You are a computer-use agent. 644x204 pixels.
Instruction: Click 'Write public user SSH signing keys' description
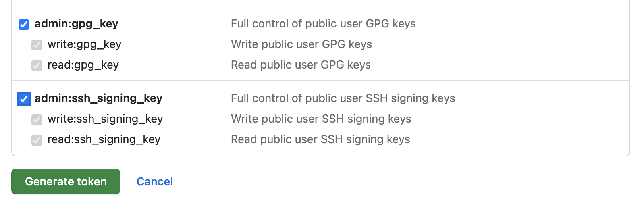coord(321,119)
